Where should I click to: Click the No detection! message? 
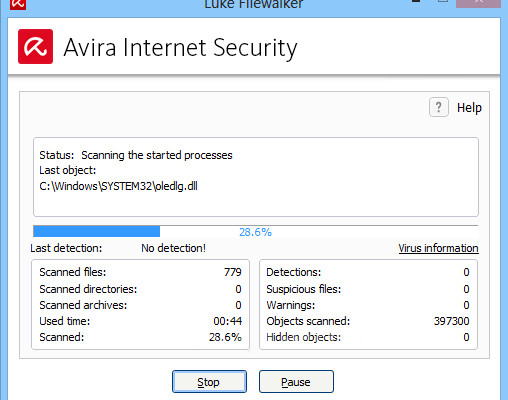click(173, 248)
